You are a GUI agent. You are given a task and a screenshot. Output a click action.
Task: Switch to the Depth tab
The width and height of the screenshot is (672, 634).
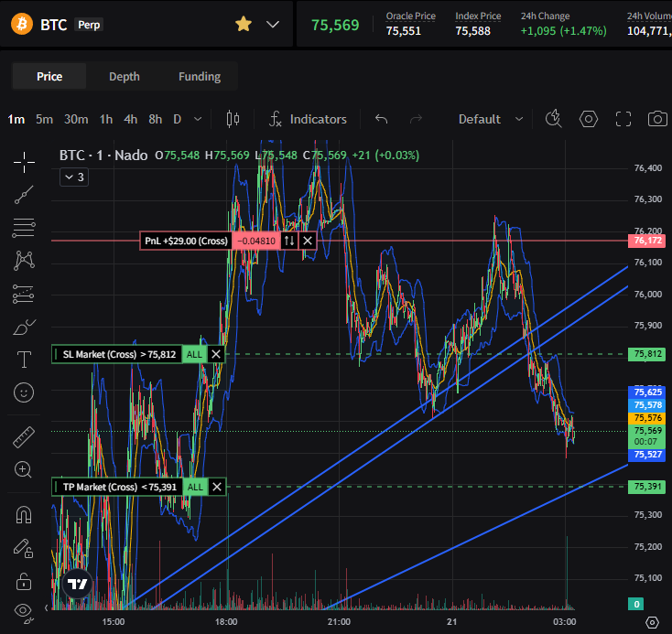pos(125,76)
